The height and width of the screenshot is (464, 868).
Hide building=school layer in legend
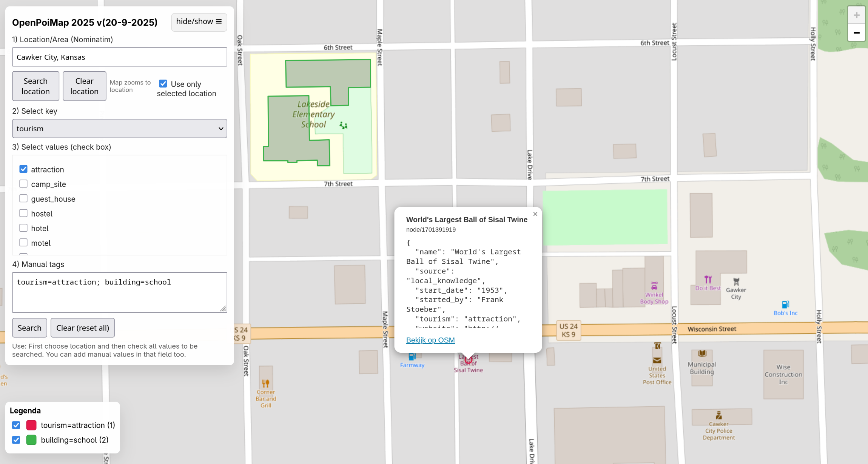pos(16,440)
